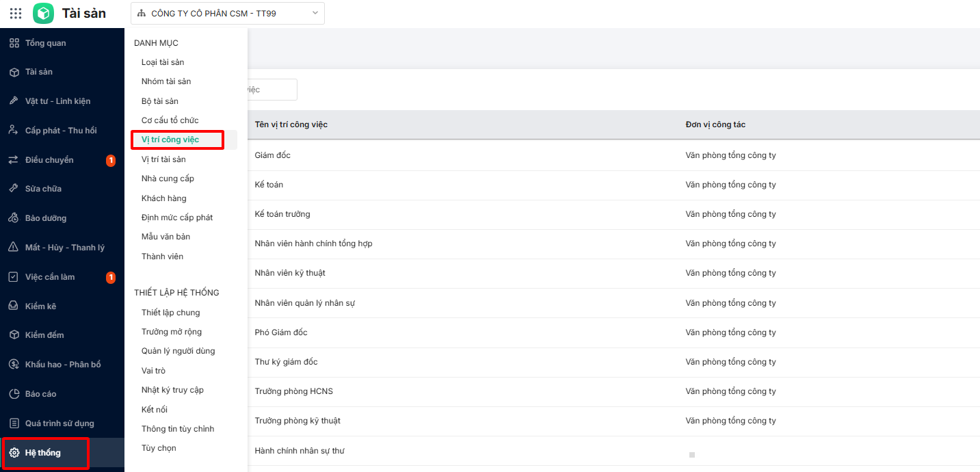Viewport: 980px width, 472px height.
Task: Click the Điều chuyển transfer arrows icon
Action: (x=14, y=159)
